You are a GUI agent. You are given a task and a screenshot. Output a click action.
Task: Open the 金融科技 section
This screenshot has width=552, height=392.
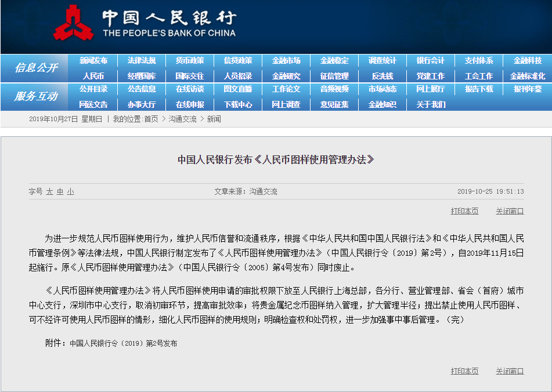[528, 60]
